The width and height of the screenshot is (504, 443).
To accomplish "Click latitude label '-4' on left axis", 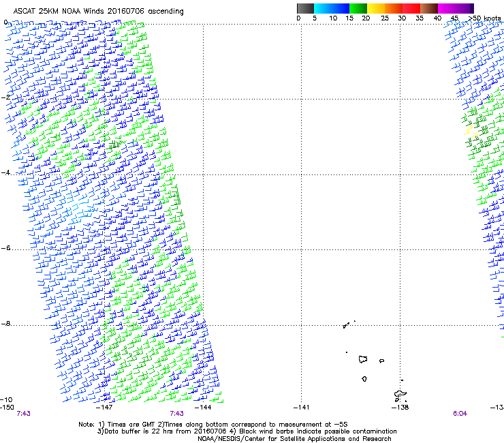I will pos(5,172).
